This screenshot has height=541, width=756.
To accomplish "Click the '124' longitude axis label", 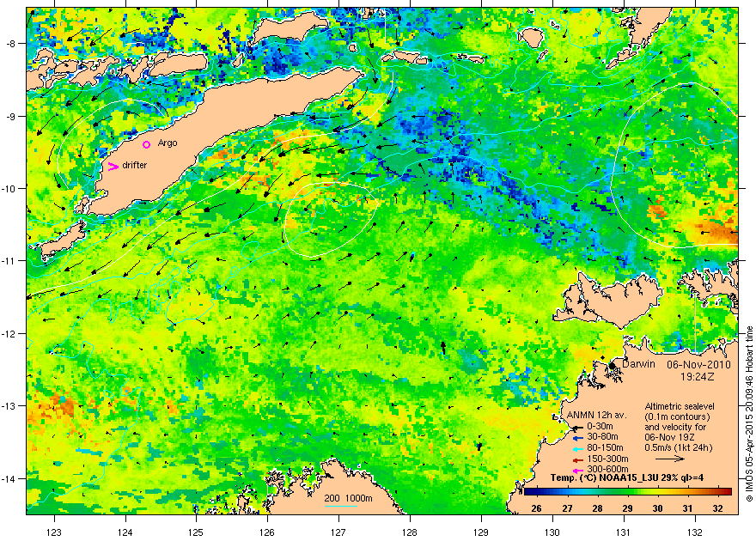I will coord(125,532).
